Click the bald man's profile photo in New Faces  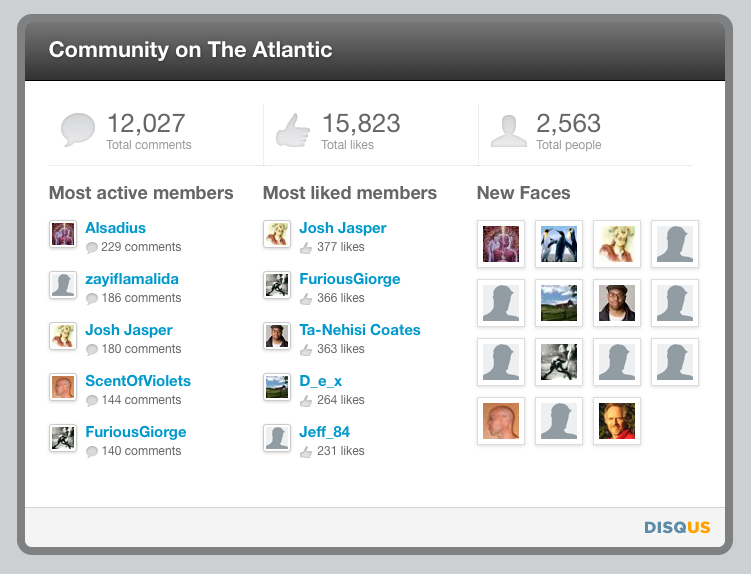(501, 421)
